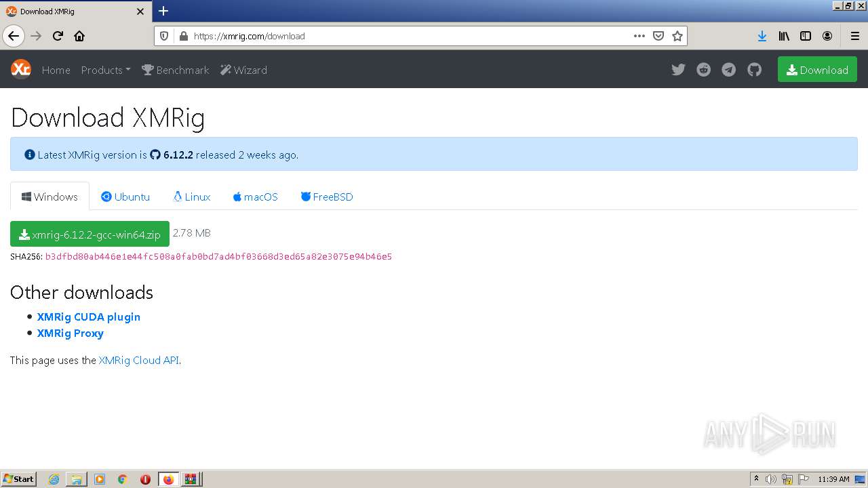Open Windows Explorer folder in taskbar

(x=77, y=479)
